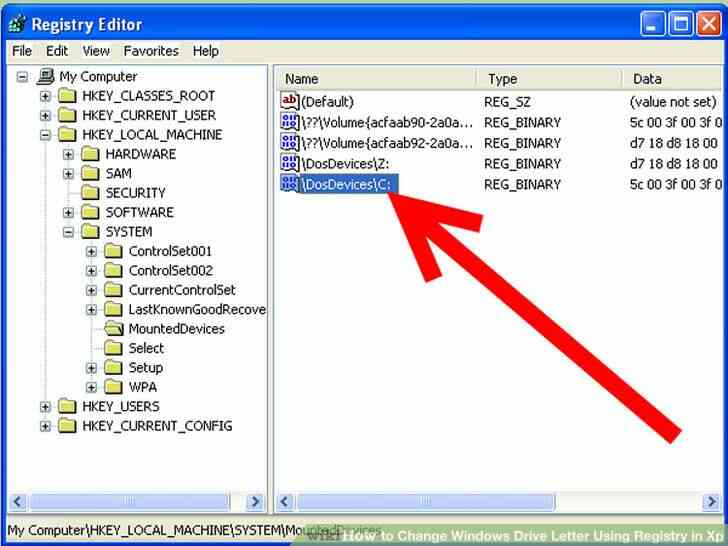
Task: Click values pane scroll right arrow
Action: pyautogui.click(x=711, y=502)
